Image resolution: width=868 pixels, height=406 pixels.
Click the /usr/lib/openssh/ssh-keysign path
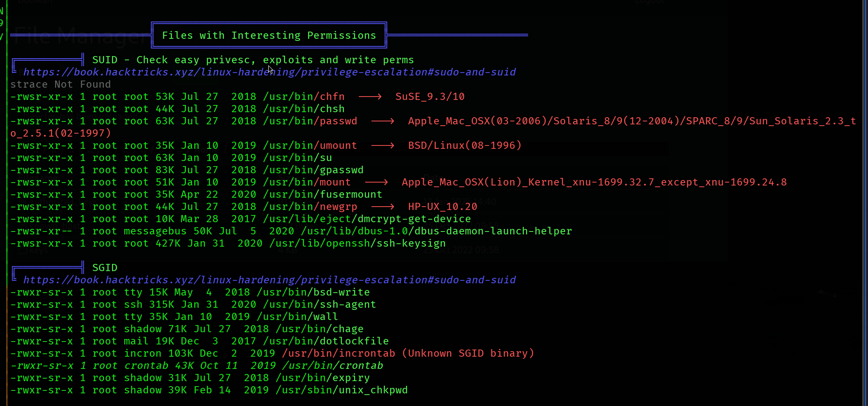pos(357,243)
